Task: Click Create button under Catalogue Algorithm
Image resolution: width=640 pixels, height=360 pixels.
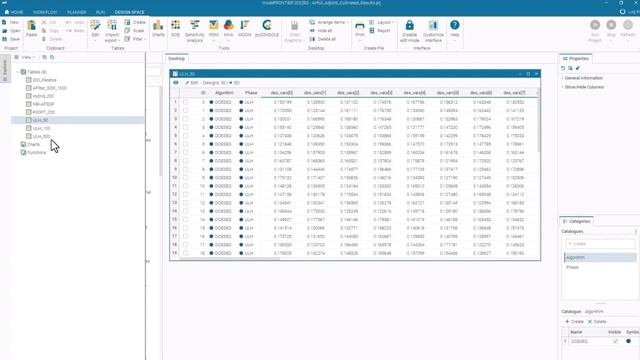Action: pos(574,322)
